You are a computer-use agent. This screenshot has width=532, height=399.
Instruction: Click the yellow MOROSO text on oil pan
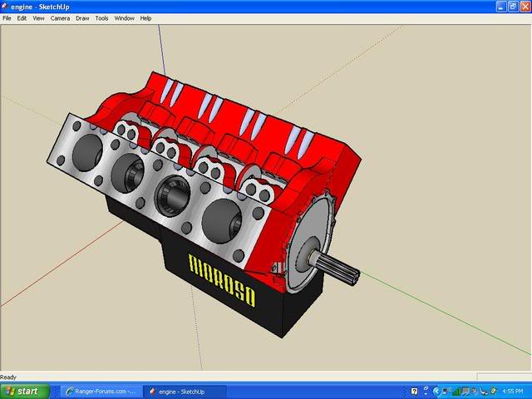tap(222, 280)
